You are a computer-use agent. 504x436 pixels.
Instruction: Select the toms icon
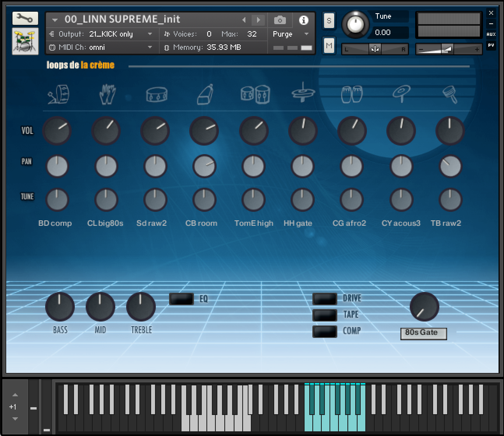coord(255,94)
